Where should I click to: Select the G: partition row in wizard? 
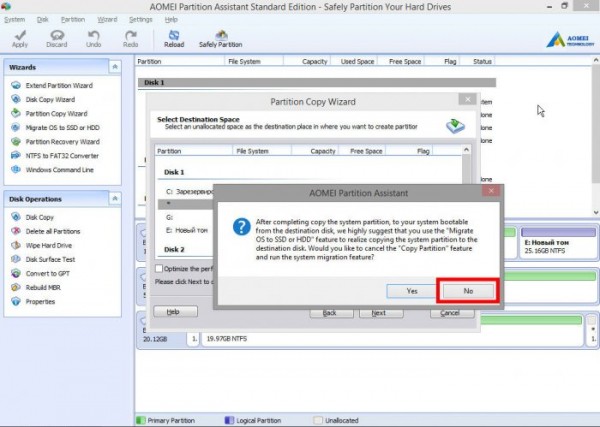tap(185, 217)
